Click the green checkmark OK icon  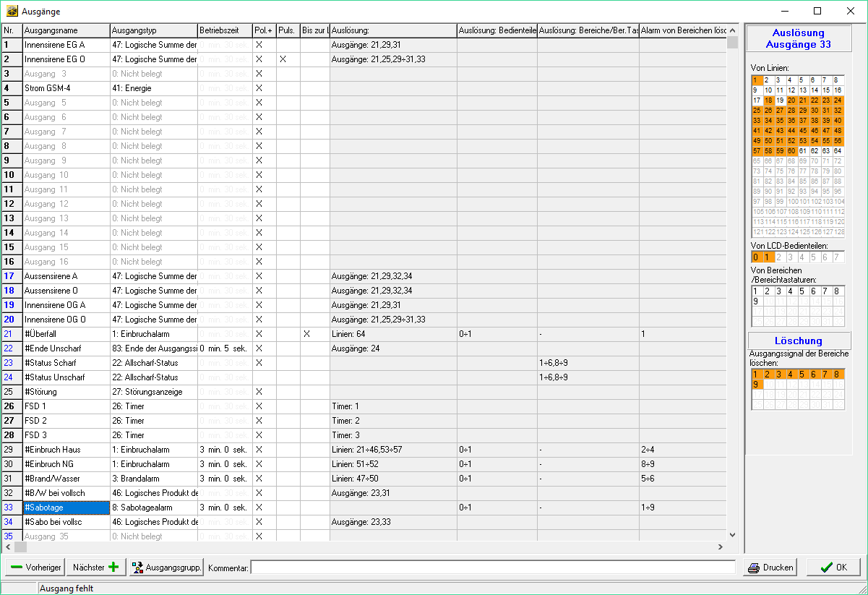[x=826, y=568]
